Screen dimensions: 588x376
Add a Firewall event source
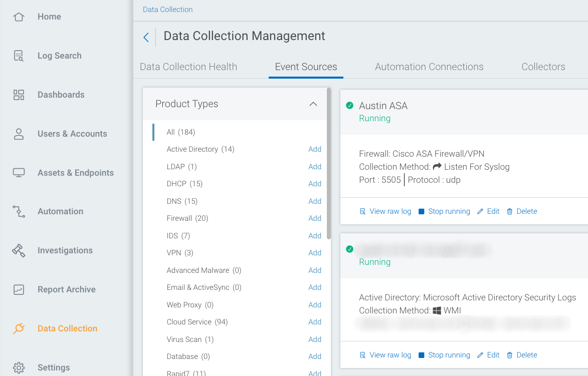[315, 218]
